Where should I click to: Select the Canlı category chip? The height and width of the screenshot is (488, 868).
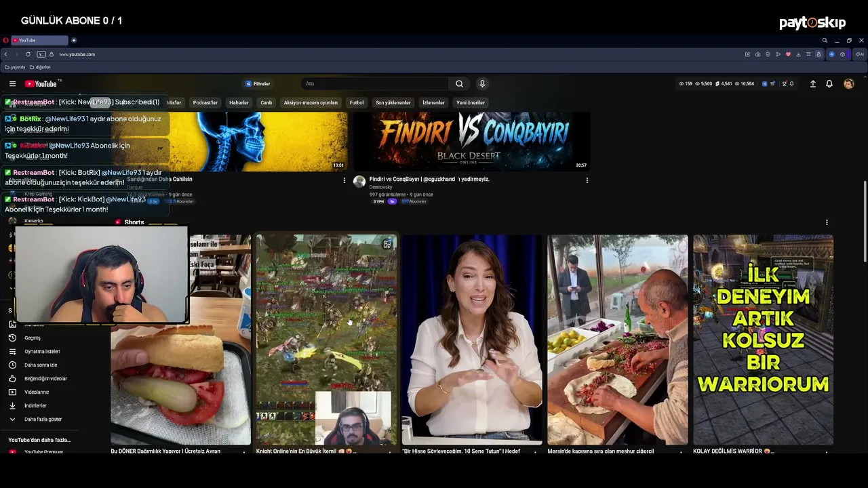click(267, 103)
